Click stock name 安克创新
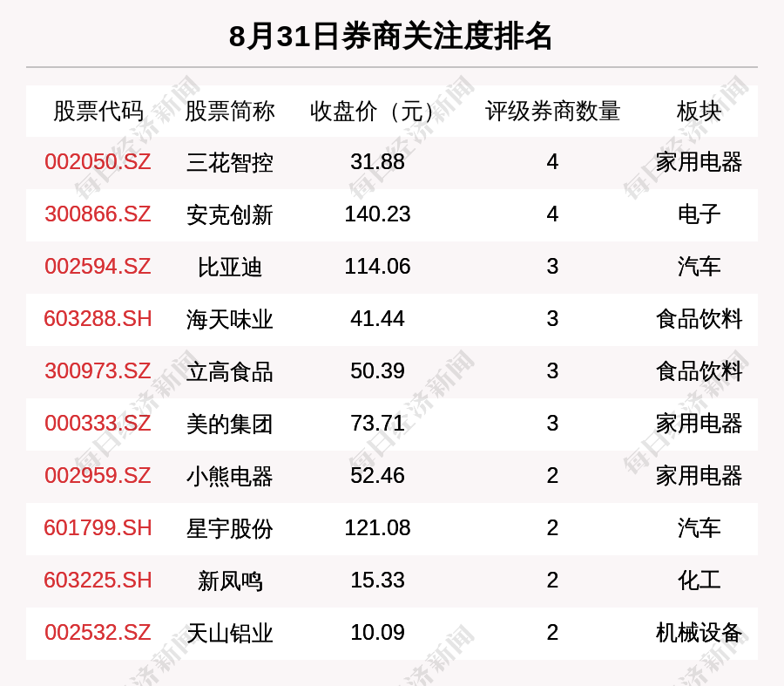784x686 pixels. coord(229,215)
